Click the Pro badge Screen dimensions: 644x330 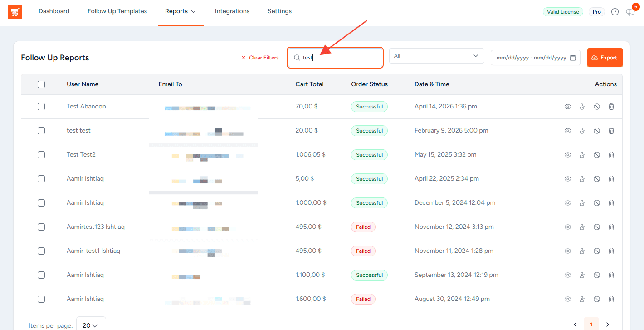pyautogui.click(x=597, y=12)
